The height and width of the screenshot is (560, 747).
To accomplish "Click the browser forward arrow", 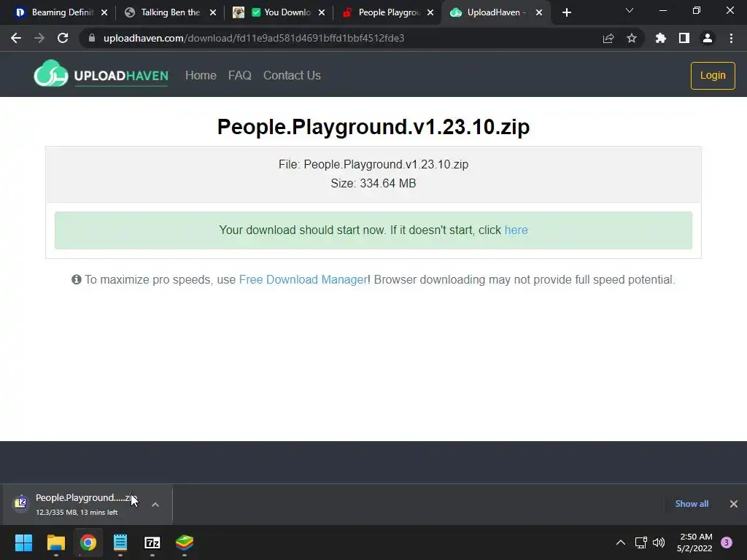I will tap(39, 38).
